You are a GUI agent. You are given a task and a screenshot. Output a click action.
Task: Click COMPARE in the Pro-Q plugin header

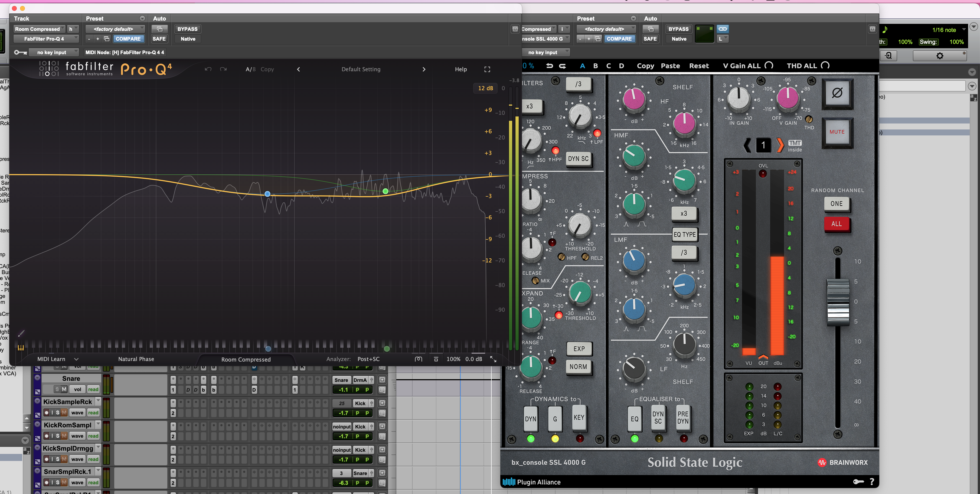pyautogui.click(x=128, y=39)
